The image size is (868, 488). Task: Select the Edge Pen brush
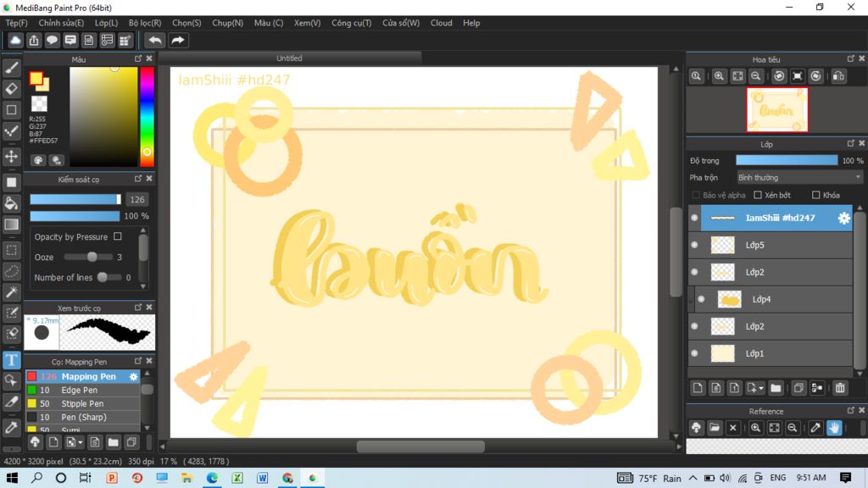click(x=82, y=390)
